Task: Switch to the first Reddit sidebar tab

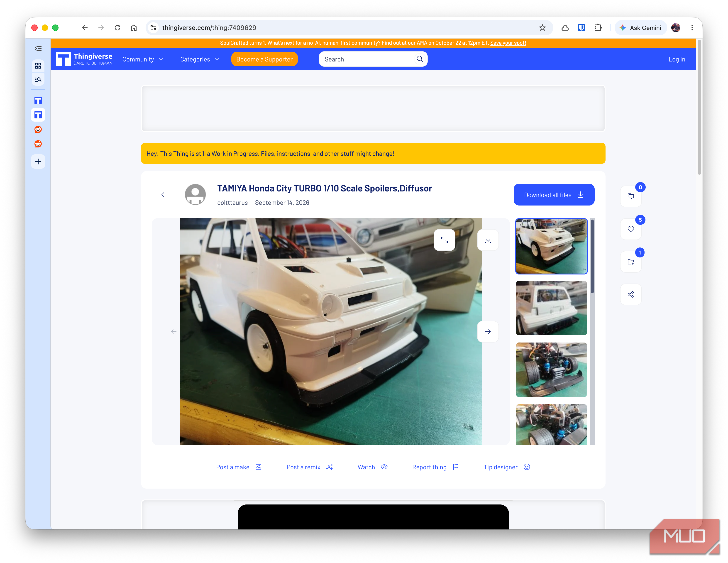Action: 38,129
